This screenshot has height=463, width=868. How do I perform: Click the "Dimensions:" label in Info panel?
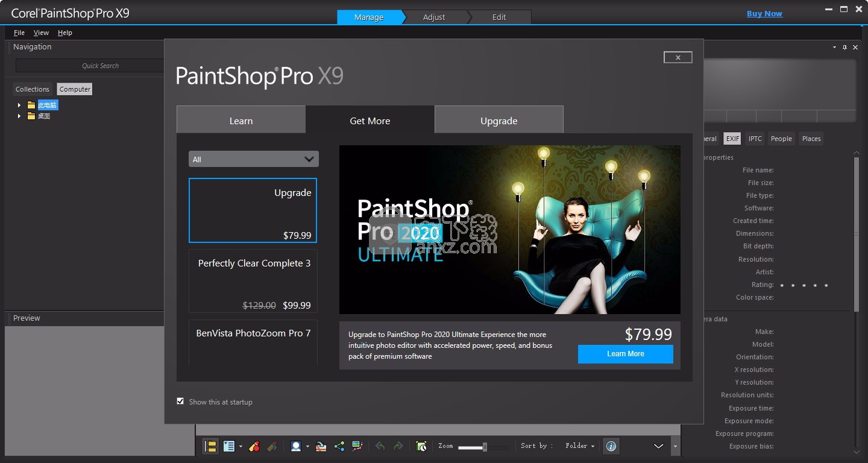(x=755, y=233)
